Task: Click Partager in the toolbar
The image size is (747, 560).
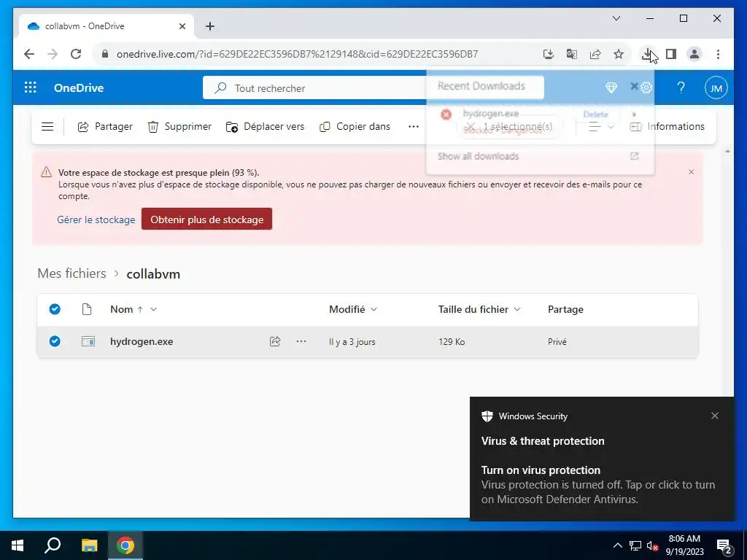Action: point(105,127)
